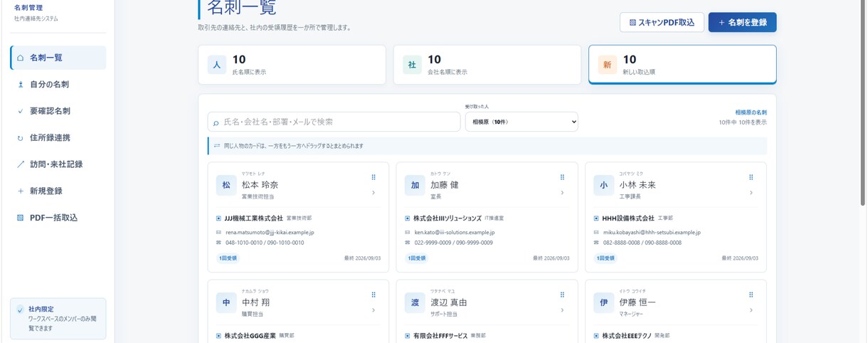Expand 中村 翔 card with chevron

[374, 310]
